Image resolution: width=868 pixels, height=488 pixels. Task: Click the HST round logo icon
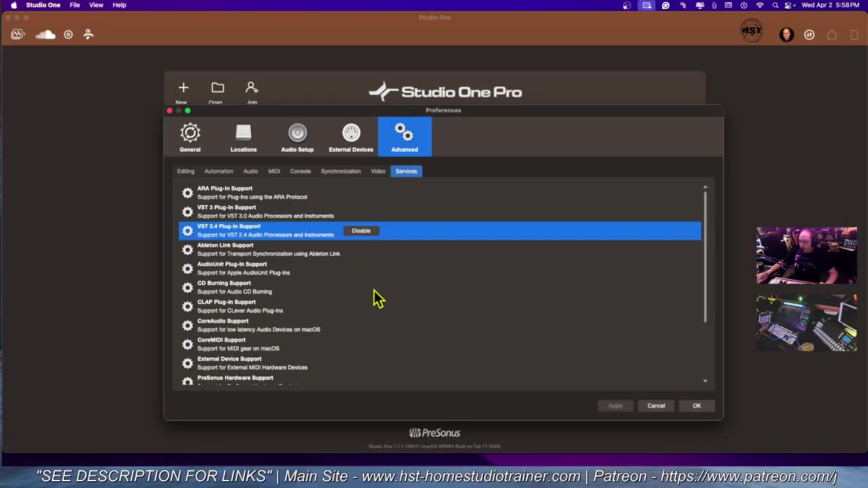[x=751, y=31]
